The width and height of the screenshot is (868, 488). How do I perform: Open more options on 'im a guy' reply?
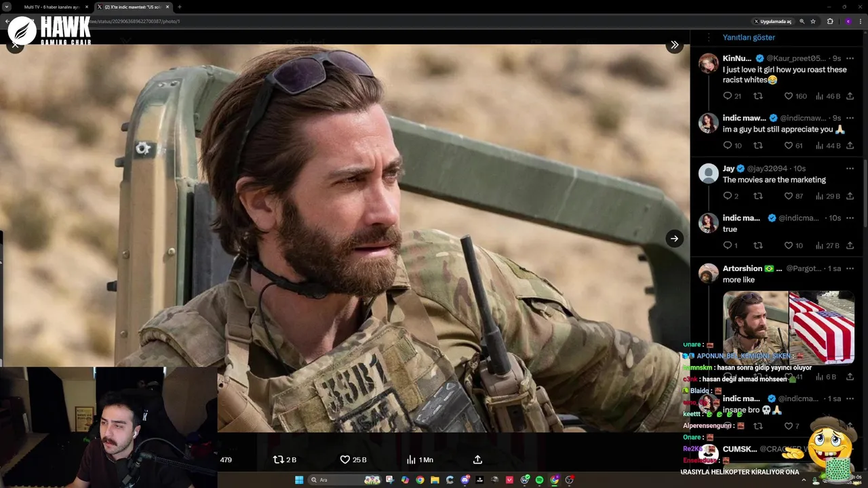pyautogui.click(x=850, y=118)
